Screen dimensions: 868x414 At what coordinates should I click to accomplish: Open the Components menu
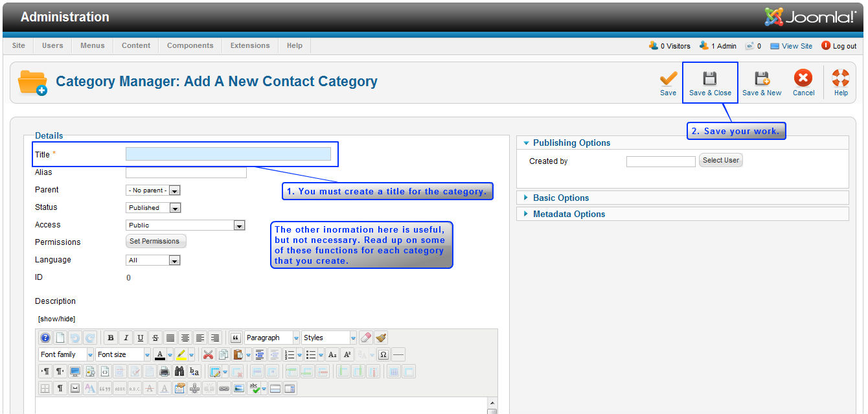pyautogui.click(x=190, y=45)
